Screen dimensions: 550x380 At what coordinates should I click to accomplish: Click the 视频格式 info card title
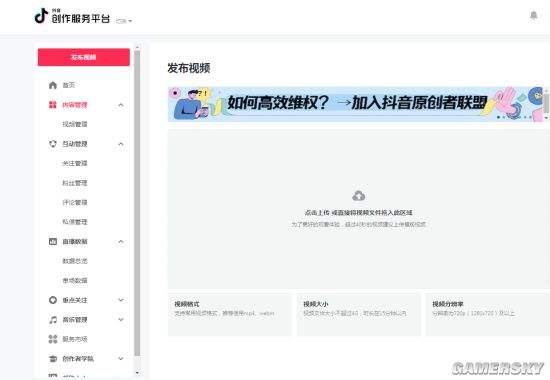coord(187,304)
